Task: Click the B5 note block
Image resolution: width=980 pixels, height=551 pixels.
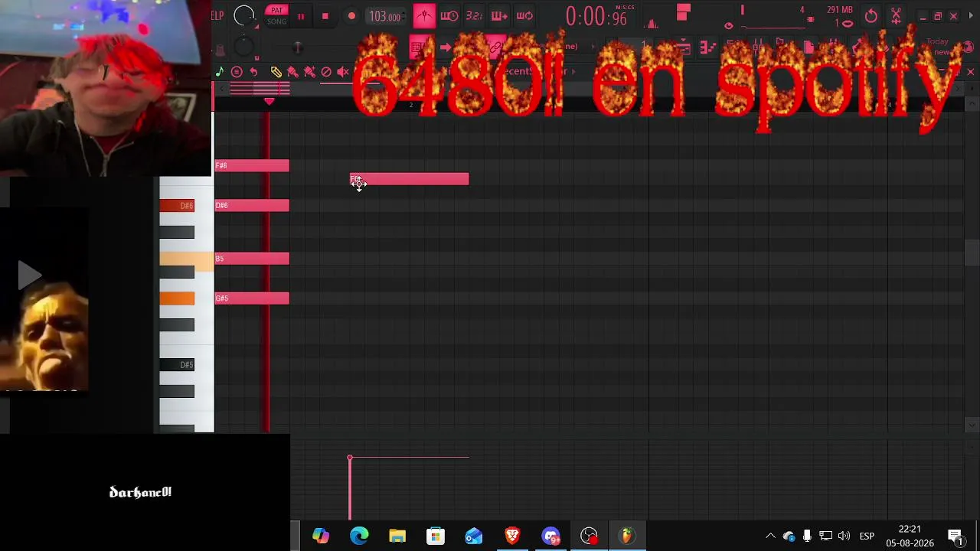Action: point(252,259)
